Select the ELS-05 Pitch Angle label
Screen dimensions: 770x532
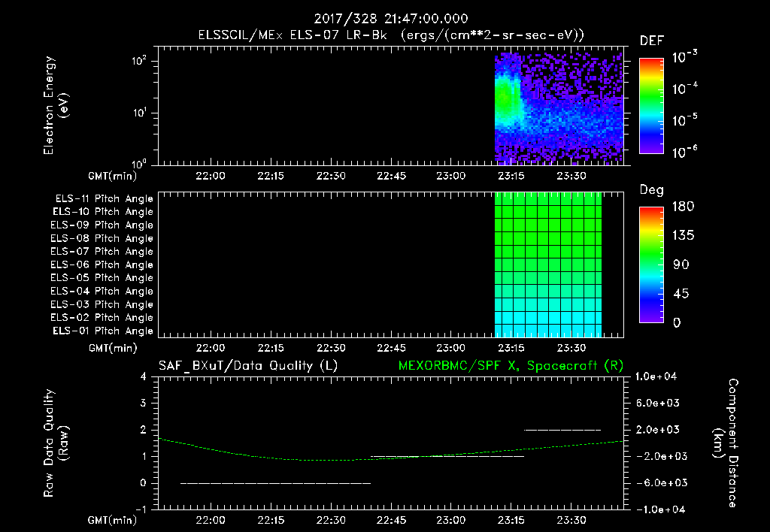102,278
